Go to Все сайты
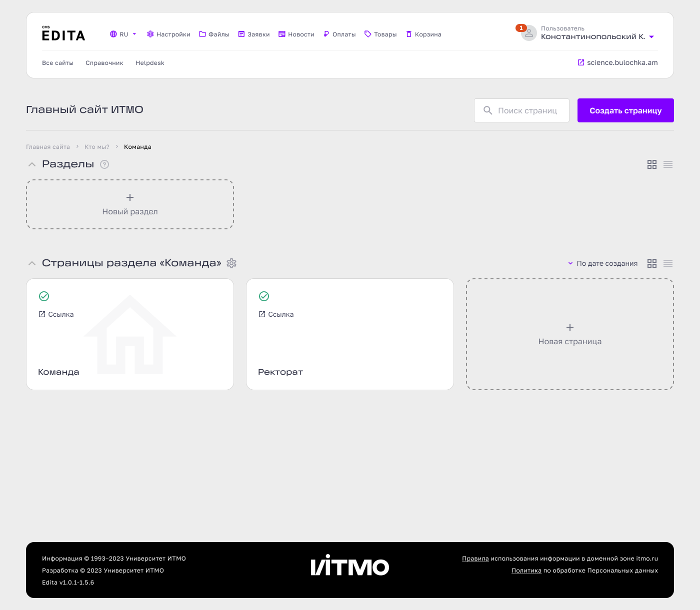This screenshot has height=610, width=700. tap(58, 63)
